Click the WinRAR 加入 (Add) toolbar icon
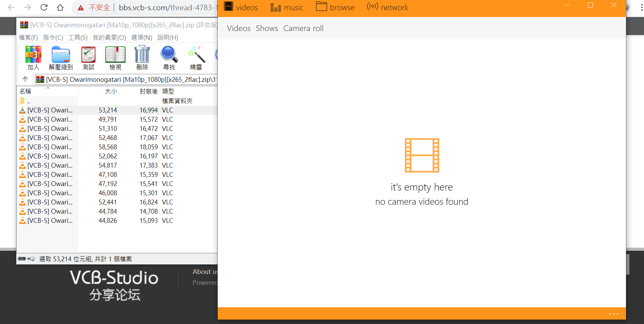This screenshot has height=324, width=644. (x=33, y=58)
